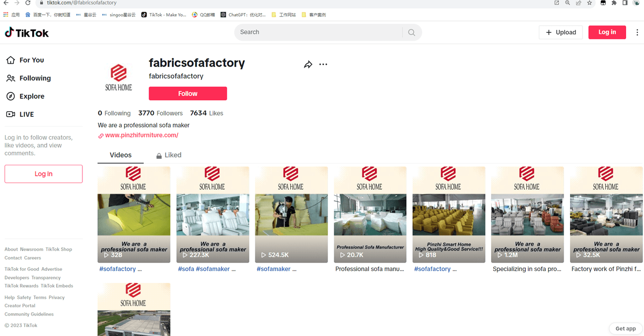Open video with 20.7K views
The width and height of the screenshot is (644, 336).
(x=370, y=214)
